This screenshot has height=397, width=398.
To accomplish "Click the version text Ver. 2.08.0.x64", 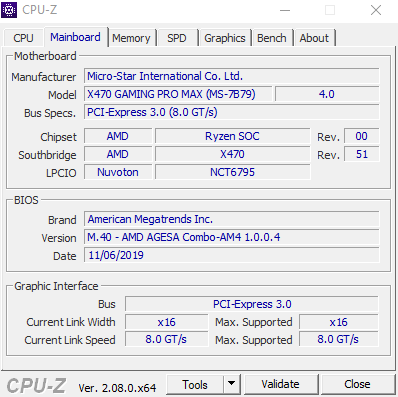I will 117,388.
